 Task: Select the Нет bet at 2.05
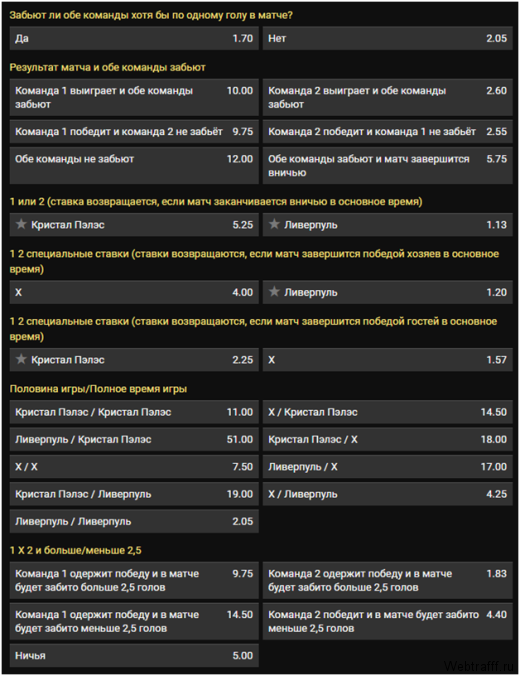pyautogui.click(x=388, y=38)
